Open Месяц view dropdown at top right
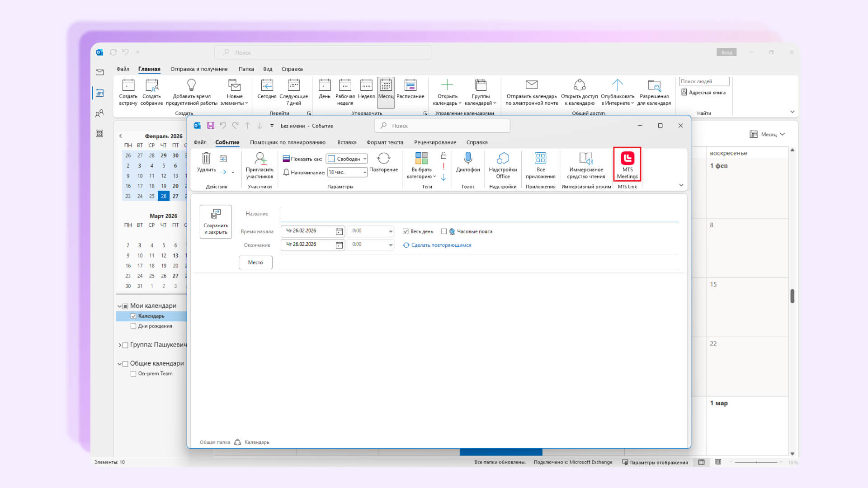This screenshot has height=488, width=868. 767,134
